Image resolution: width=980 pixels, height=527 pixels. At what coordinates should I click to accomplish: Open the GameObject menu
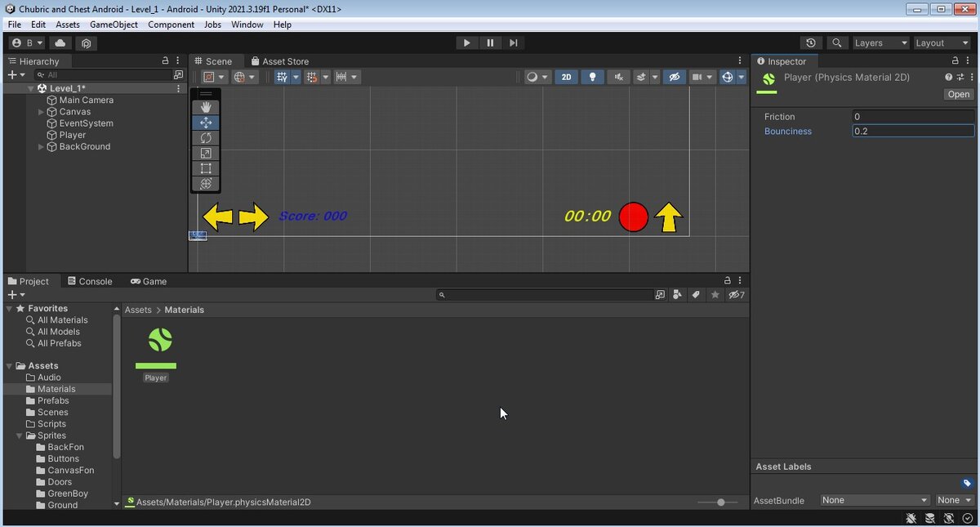[x=114, y=25]
